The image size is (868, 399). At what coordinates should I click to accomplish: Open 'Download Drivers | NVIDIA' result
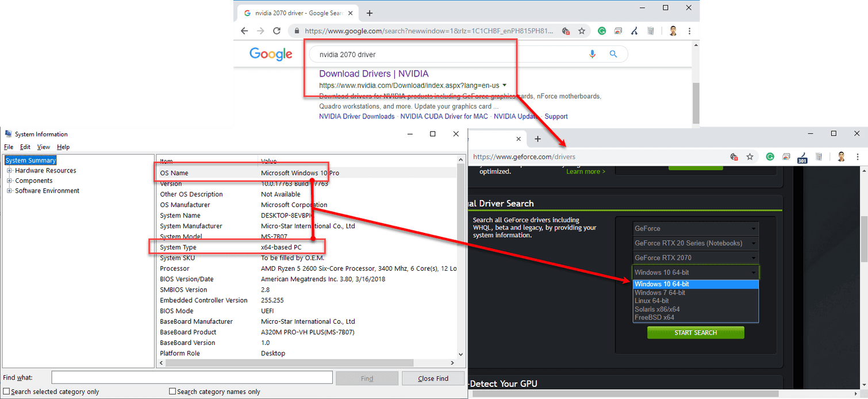click(374, 74)
